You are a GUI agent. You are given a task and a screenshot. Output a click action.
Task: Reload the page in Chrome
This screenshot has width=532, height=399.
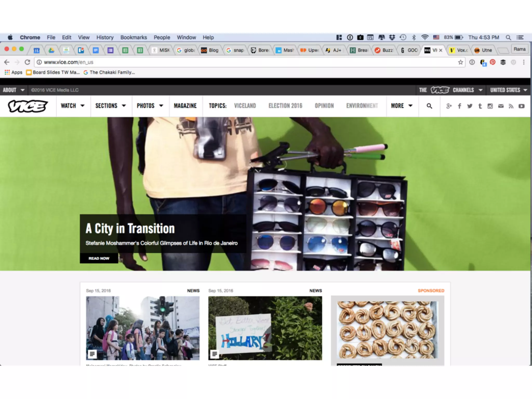click(x=27, y=62)
